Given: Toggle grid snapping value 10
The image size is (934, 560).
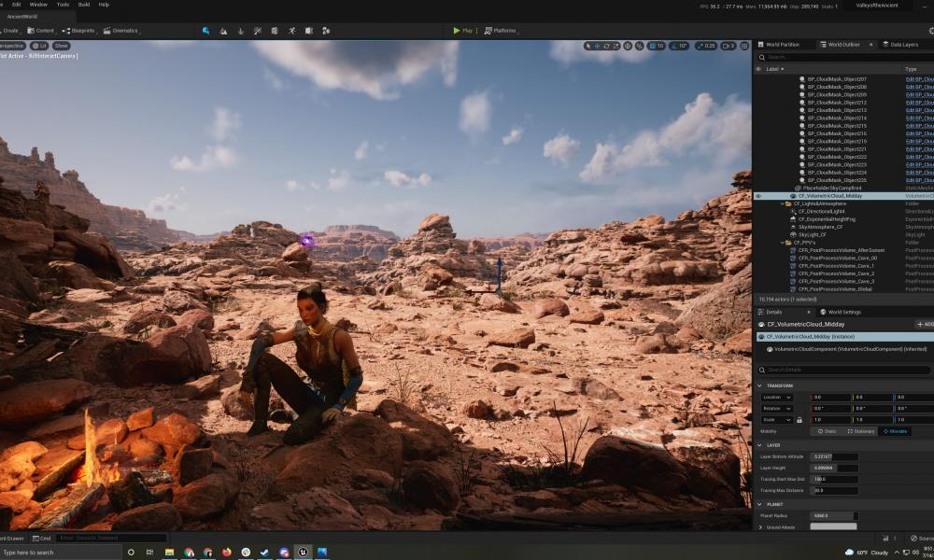Looking at the screenshot, I should coord(657,46).
